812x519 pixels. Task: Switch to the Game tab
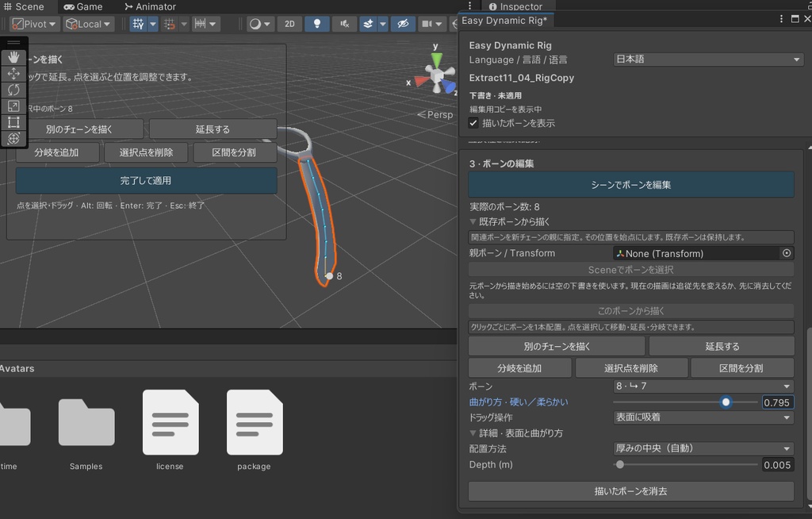82,6
